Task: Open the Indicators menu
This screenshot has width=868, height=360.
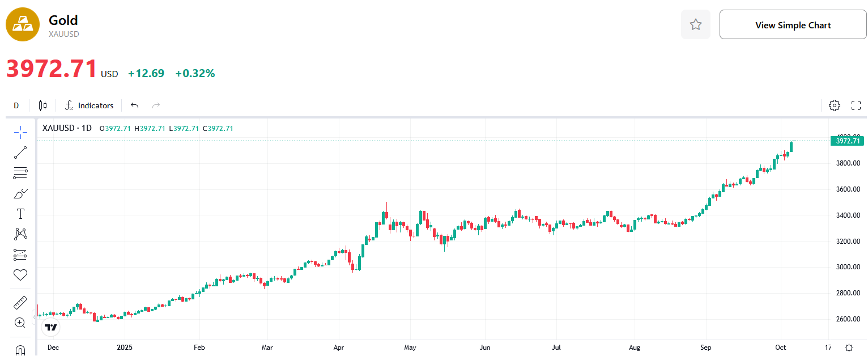Action: click(90, 105)
